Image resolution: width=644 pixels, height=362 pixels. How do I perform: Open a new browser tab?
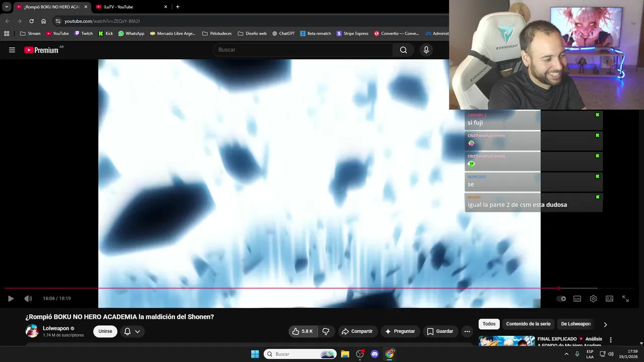pyautogui.click(x=178, y=7)
